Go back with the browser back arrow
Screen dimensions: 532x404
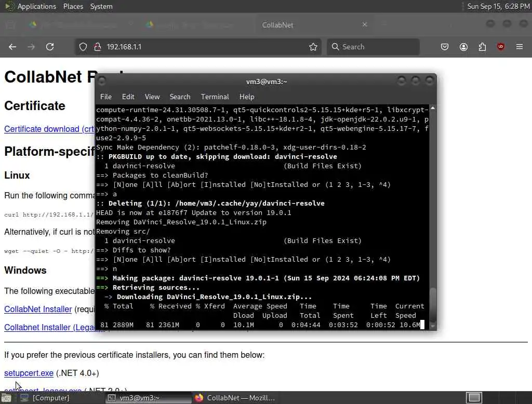tap(12, 47)
